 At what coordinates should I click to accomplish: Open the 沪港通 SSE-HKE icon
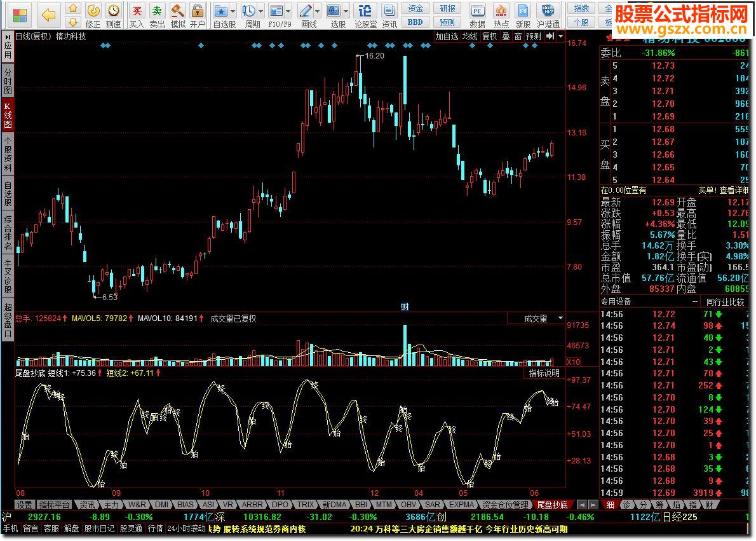(548, 11)
